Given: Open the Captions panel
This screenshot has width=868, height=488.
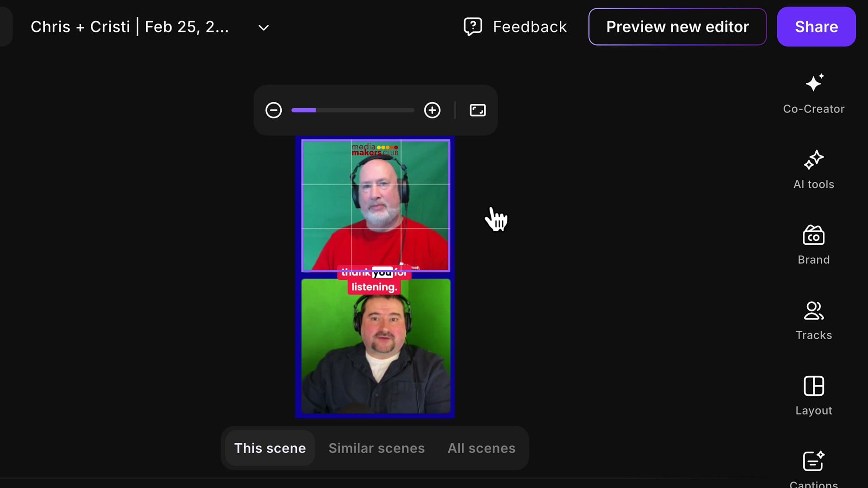Looking at the screenshot, I should [x=813, y=462].
